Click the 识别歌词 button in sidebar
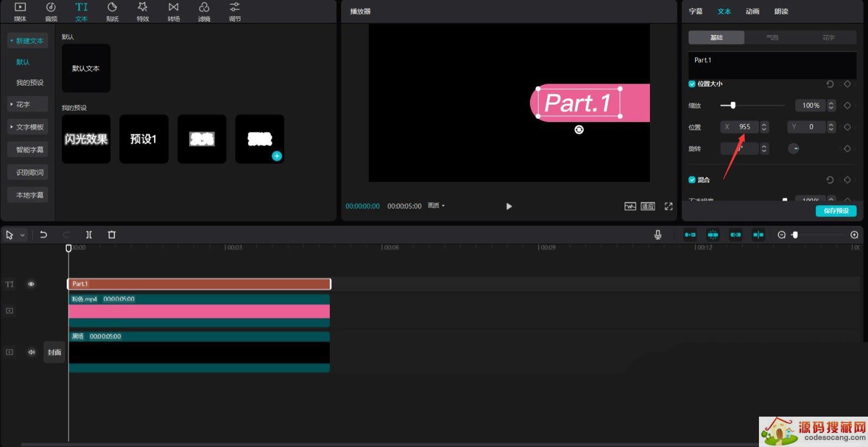The width and height of the screenshot is (868, 447). tap(29, 173)
